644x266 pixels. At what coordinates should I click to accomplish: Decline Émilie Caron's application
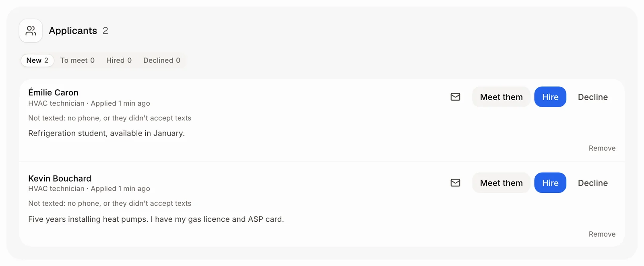pos(593,97)
